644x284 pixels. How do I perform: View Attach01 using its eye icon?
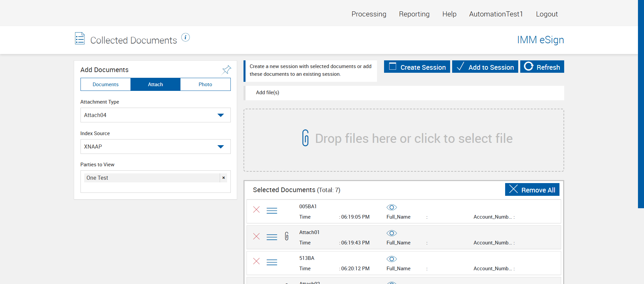tap(391, 233)
